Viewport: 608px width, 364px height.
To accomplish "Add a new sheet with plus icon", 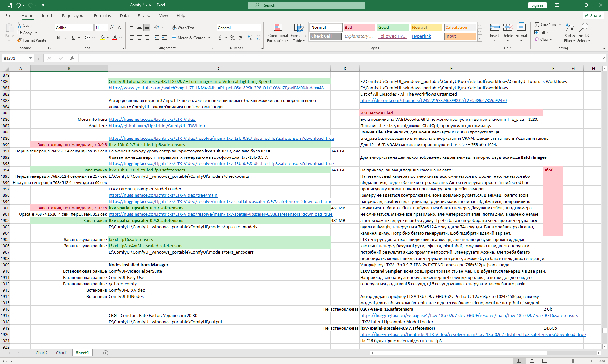I will [106, 353].
